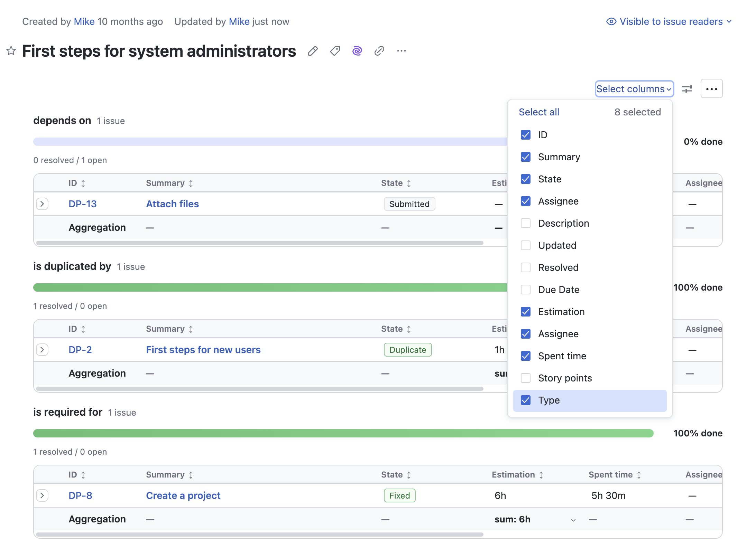756x548 pixels.
Task: Click the purple AI assistant icon
Action: point(357,51)
